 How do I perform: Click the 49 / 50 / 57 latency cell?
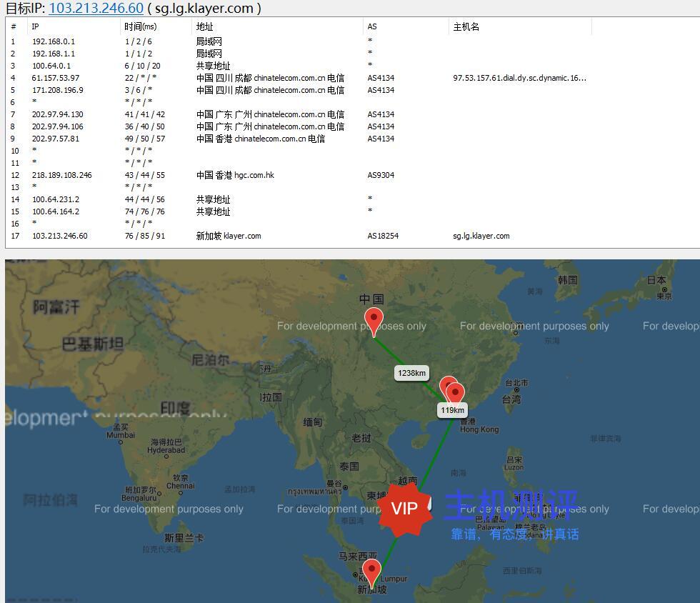pos(144,139)
